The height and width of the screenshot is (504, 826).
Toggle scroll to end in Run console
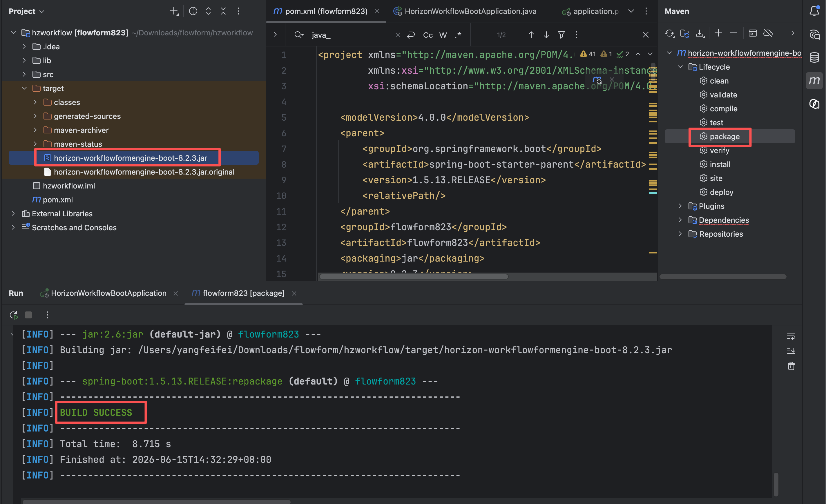tap(791, 351)
